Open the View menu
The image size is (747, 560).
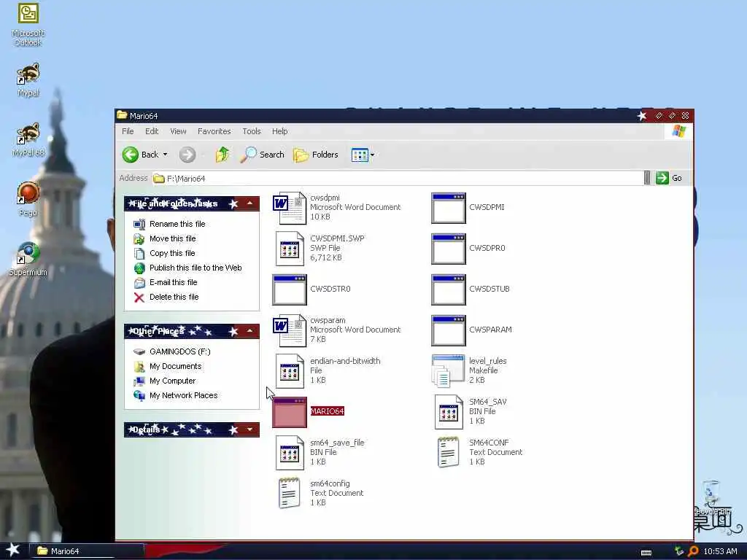(x=178, y=131)
